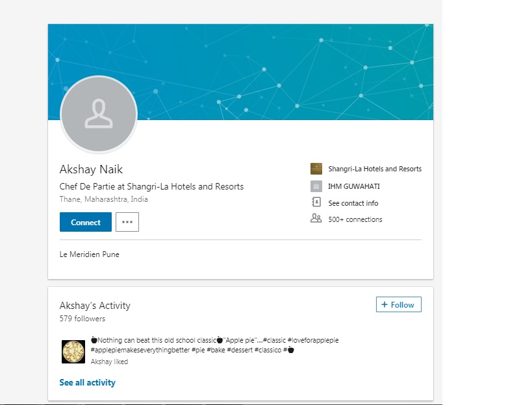This screenshot has height=405, width=532.
Task: Open See all activity link
Action: coord(88,383)
